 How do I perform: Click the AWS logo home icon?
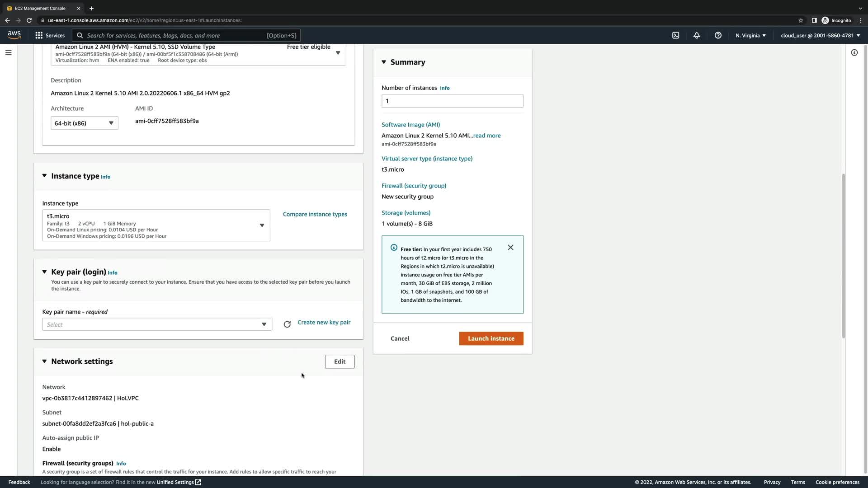[14, 35]
